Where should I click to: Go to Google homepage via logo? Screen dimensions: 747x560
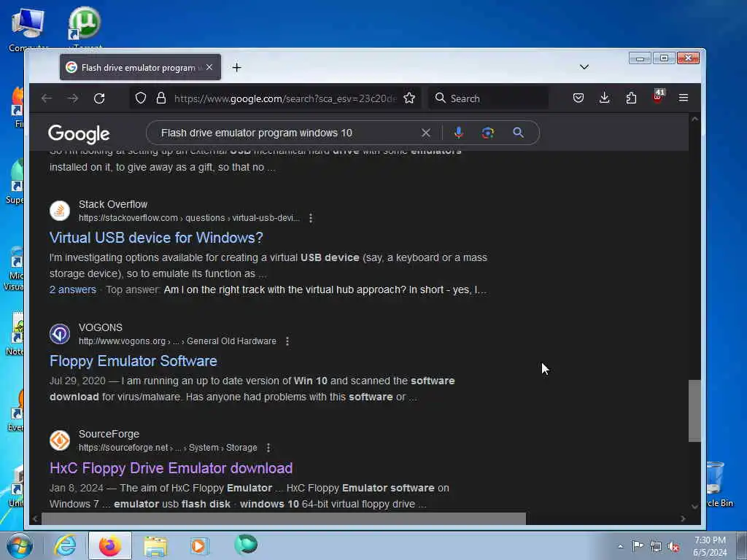click(79, 134)
